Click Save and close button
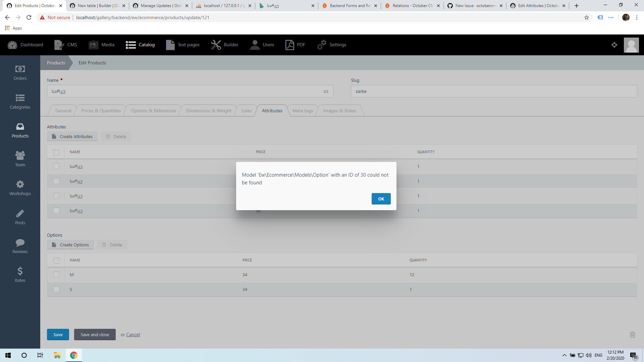The image size is (644, 362). click(95, 335)
